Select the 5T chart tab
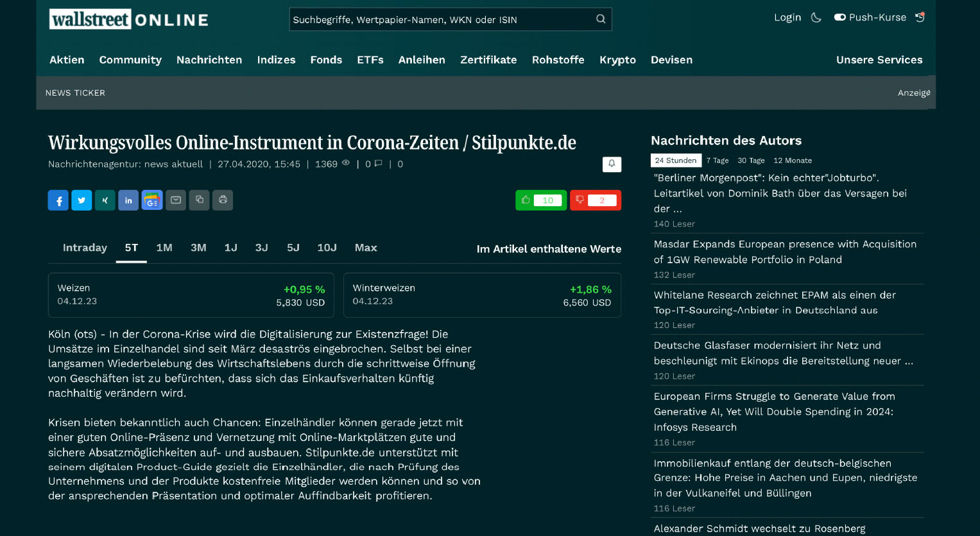Viewport: 980px width, 536px height. [x=132, y=248]
